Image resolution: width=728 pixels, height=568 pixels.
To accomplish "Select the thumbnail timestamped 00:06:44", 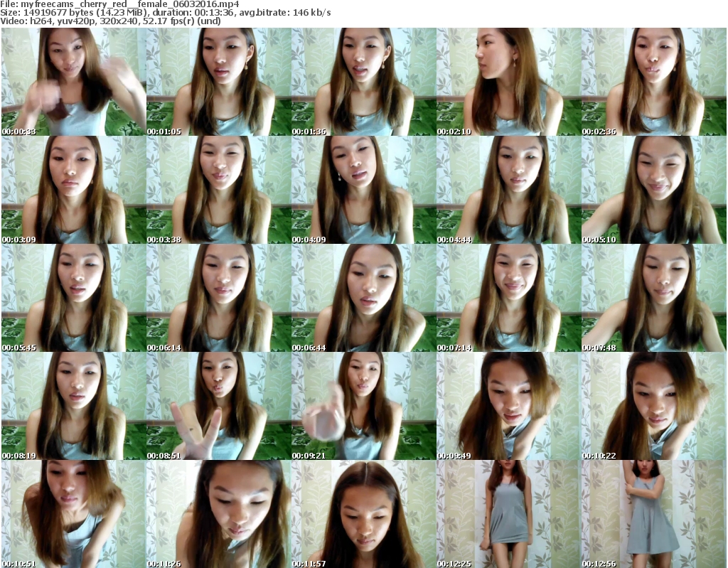I will coord(363,298).
